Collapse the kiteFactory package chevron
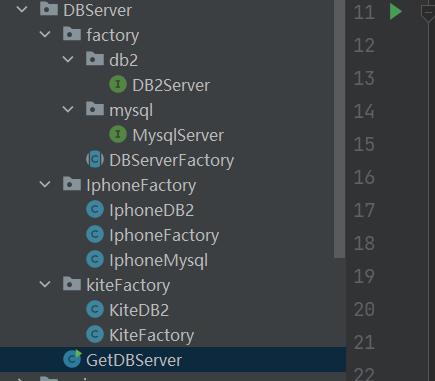 [45, 284]
